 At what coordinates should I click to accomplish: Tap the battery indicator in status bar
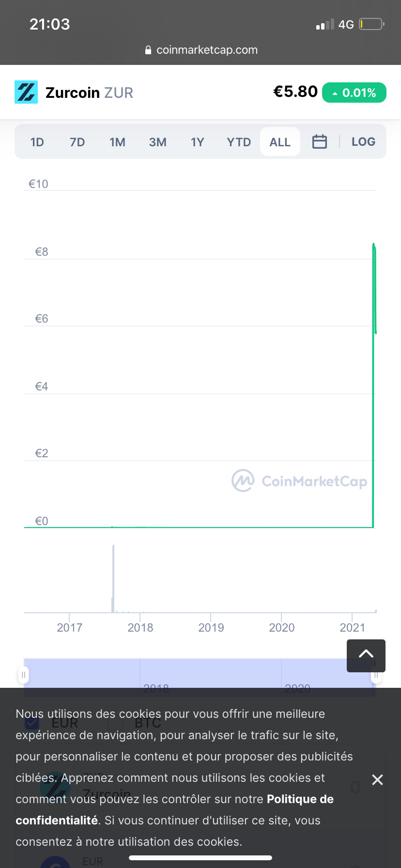[371, 24]
